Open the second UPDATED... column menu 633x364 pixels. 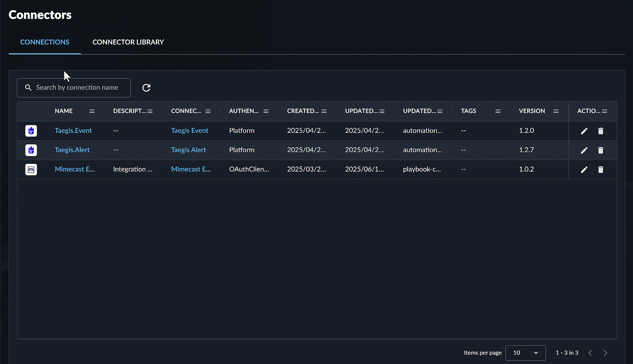pos(440,111)
